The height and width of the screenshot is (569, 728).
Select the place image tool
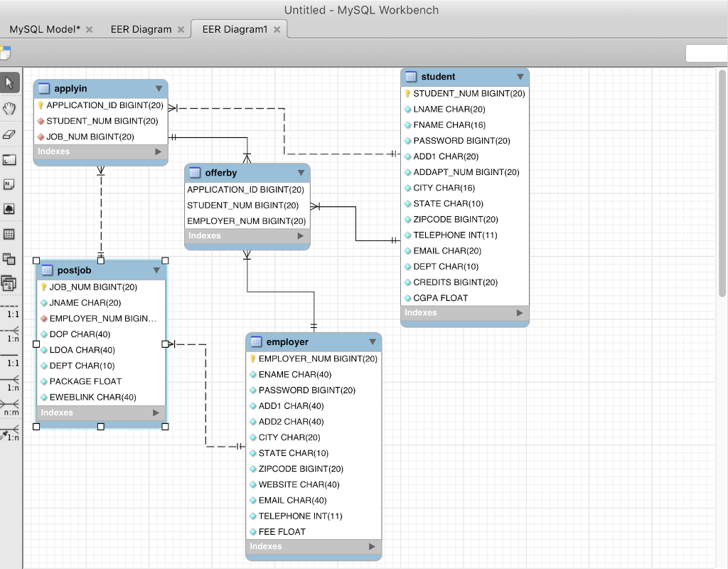pos(10,208)
